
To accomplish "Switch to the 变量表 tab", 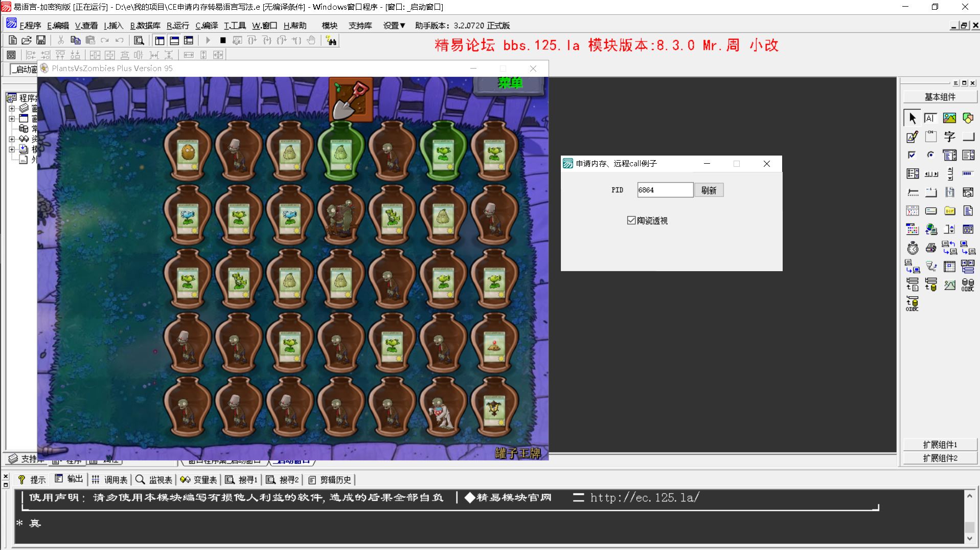I will tap(199, 479).
